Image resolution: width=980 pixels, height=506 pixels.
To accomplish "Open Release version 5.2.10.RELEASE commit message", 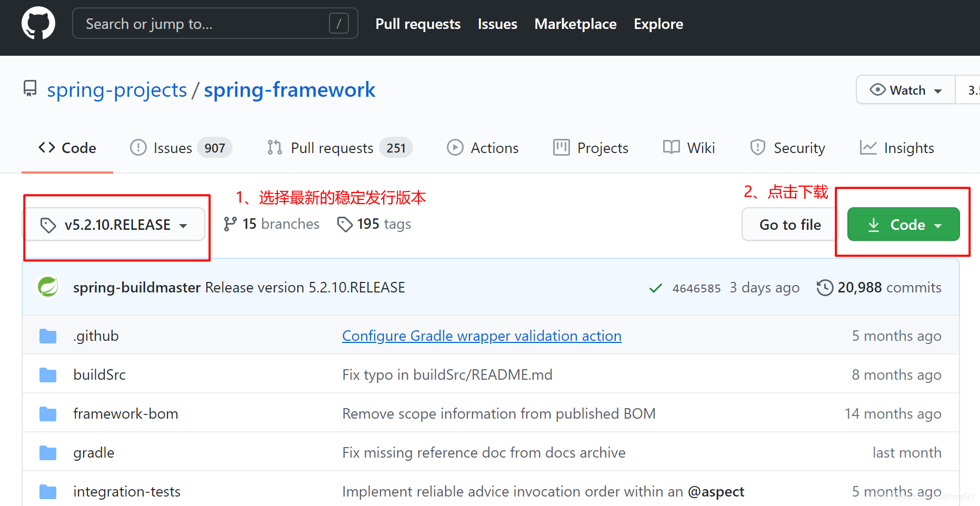I will pyautogui.click(x=305, y=288).
